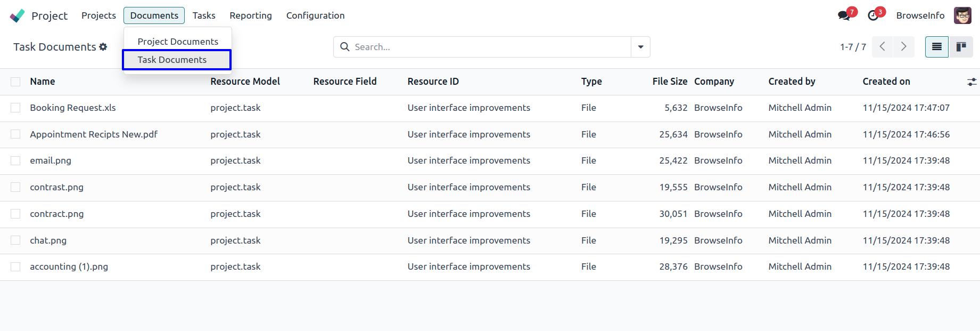Choose Task Documents in the dropdown
The width and height of the screenshot is (980, 331).
click(172, 60)
